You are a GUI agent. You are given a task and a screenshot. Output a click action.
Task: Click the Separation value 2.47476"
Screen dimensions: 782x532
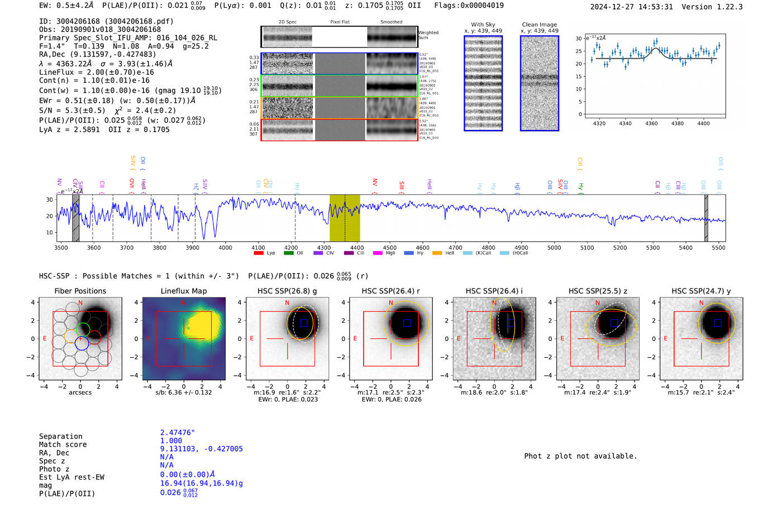(x=178, y=433)
